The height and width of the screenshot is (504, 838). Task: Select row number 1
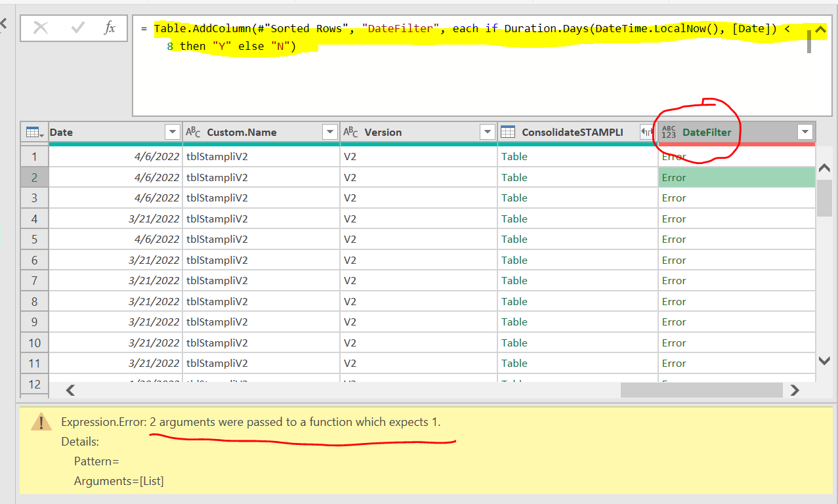tap(34, 156)
